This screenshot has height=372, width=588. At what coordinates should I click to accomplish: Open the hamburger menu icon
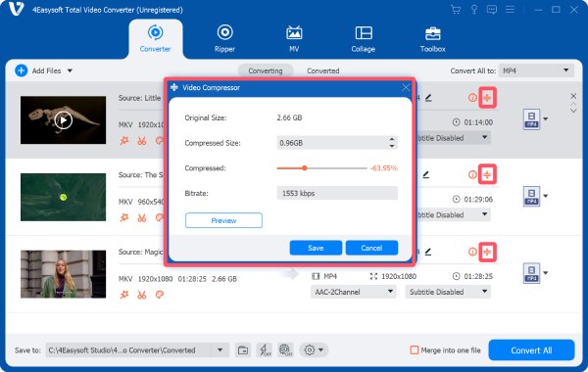510,10
